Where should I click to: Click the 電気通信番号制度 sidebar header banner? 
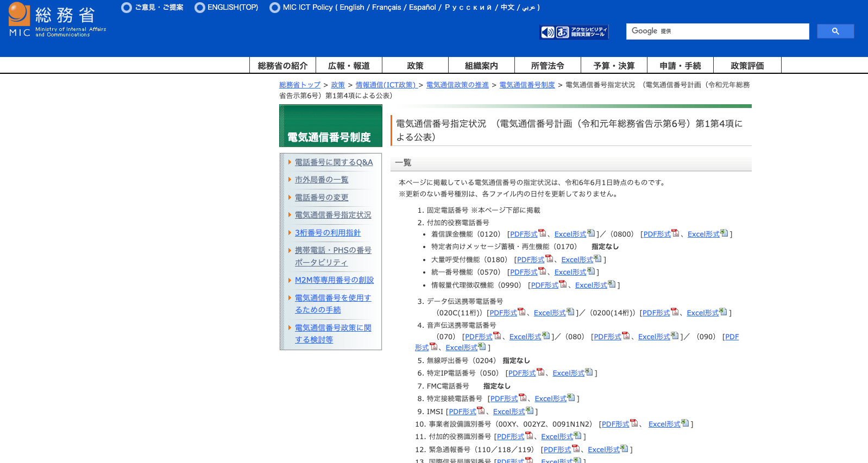pos(331,126)
